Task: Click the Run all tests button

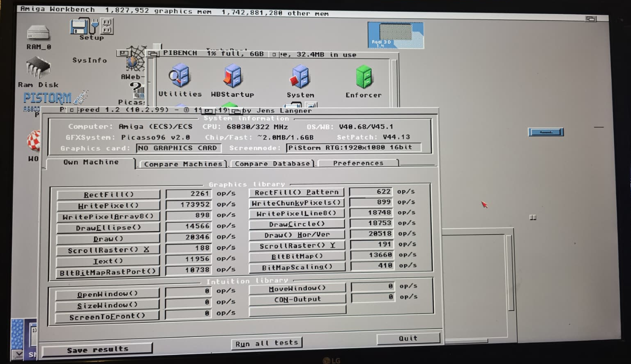Action: point(267,343)
